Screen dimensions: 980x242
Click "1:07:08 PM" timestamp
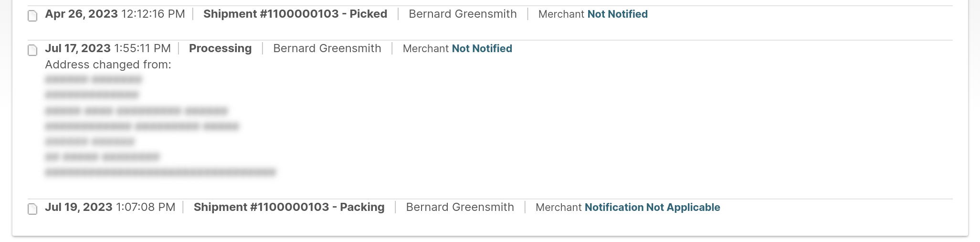(146, 208)
